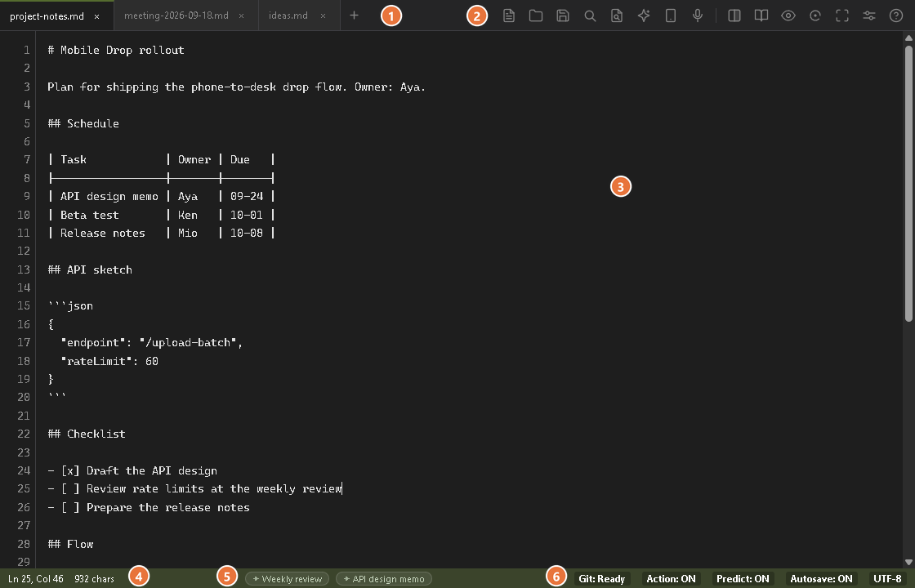Viewport: 915px width, 588px height.
Task: Click the 'API design memo' table cell
Action: coord(109,197)
